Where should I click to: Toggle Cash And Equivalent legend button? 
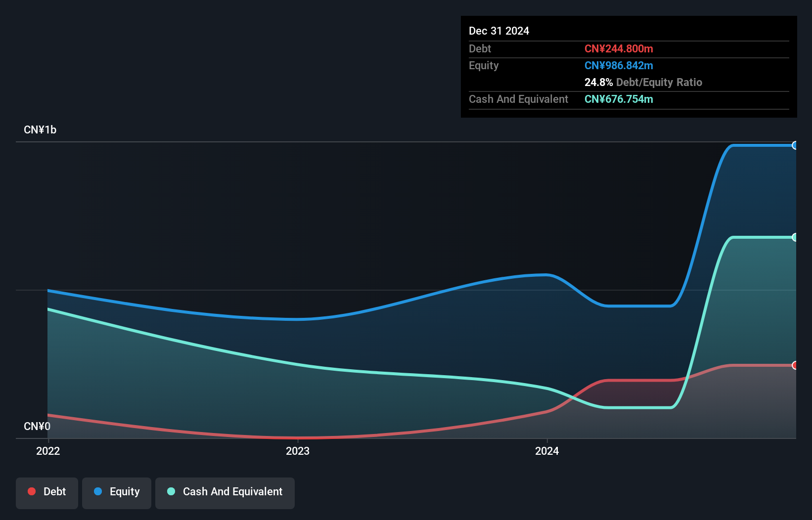pos(225,493)
